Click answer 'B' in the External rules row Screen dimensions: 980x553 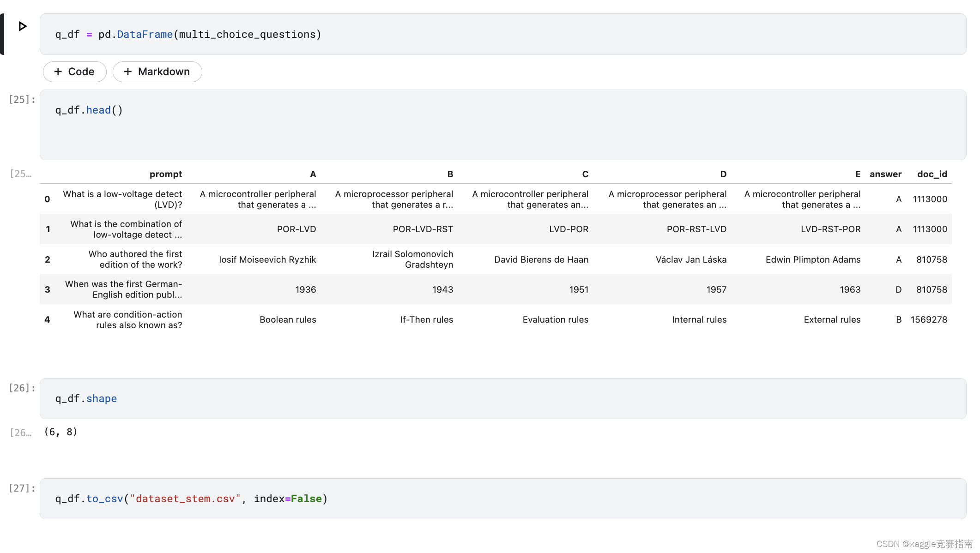(899, 319)
